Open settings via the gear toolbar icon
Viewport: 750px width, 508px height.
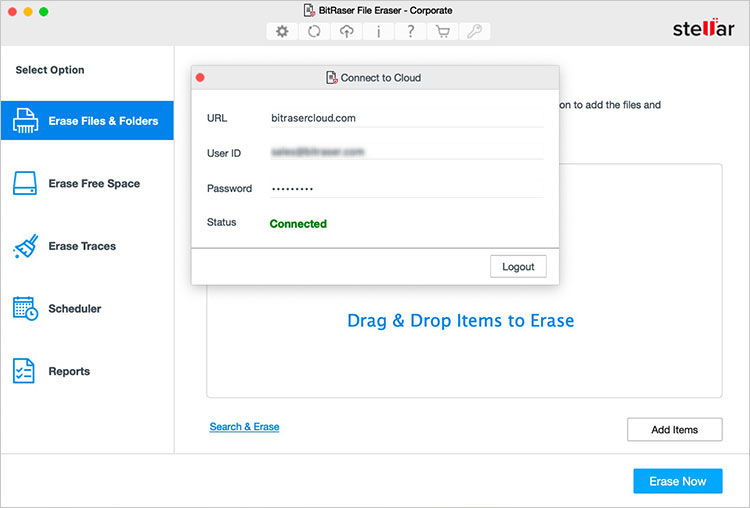click(282, 32)
